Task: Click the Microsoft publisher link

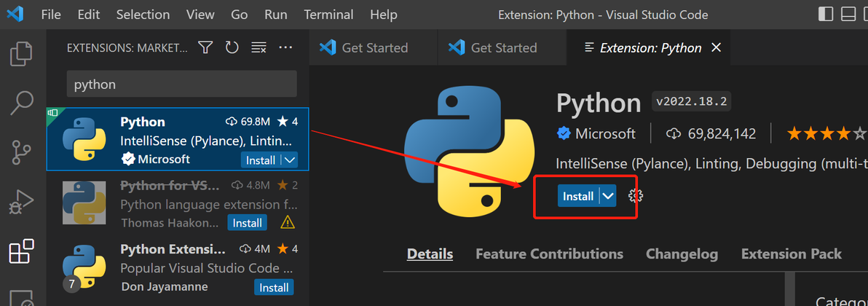Action: point(605,134)
